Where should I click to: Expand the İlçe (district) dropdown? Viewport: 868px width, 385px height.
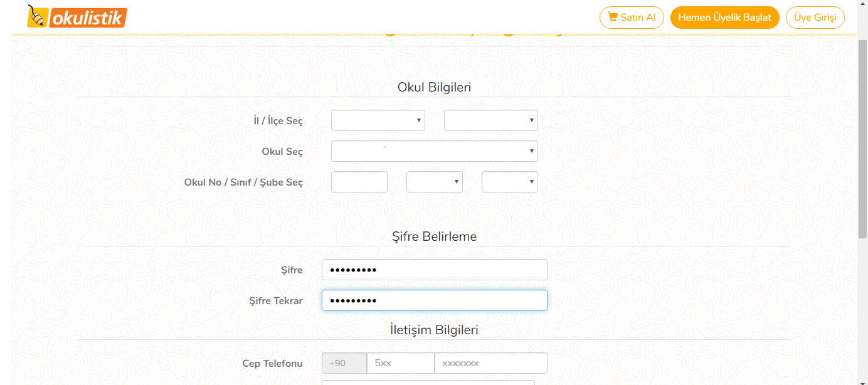coord(490,120)
